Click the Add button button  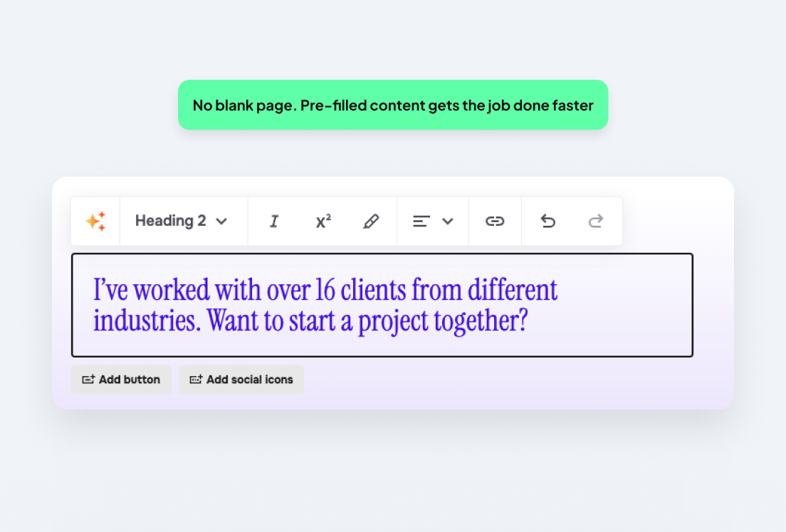[x=121, y=380]
